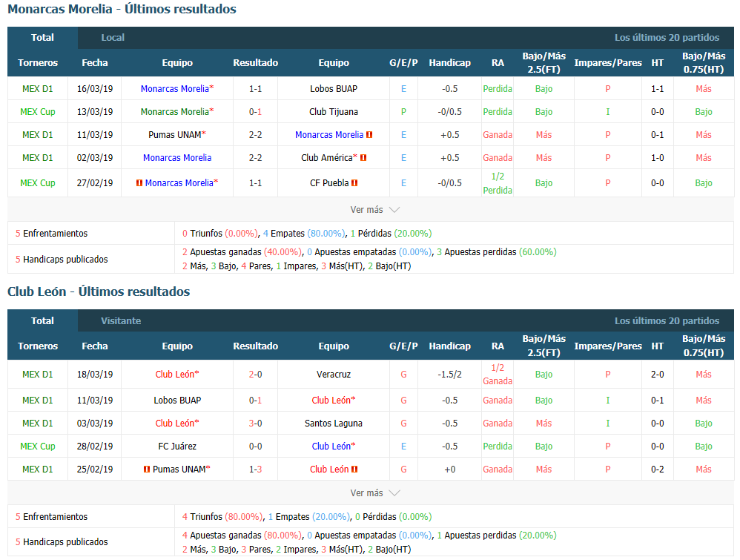Viewport: 740px width, 560px height.
Task: Click the 'E' result in FC Juárez row
Action: (x=403, y=447)
